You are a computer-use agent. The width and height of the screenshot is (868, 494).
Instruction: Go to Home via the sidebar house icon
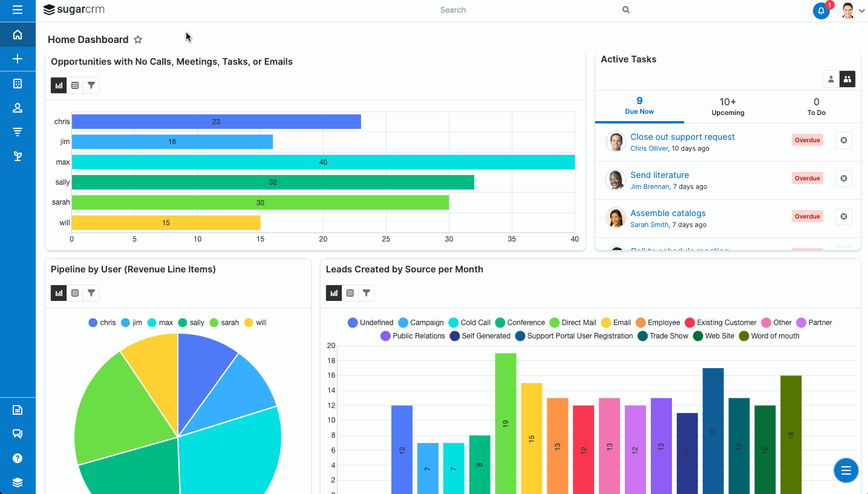[18, 35]
